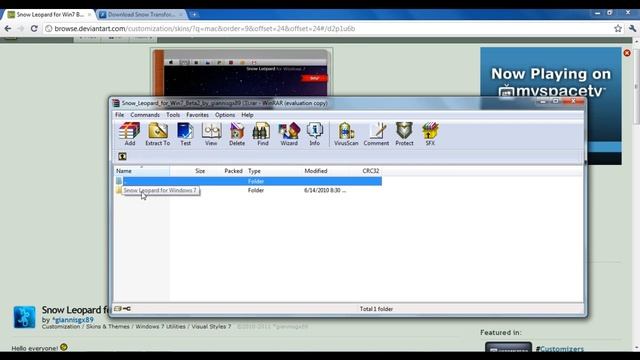
Task: Open the File menu in WinRAR
Action: point(119,115)
